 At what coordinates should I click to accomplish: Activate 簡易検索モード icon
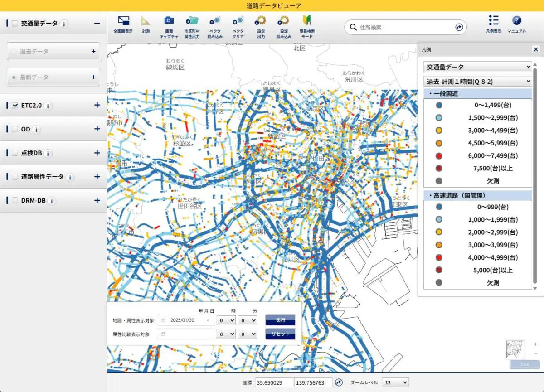coord(307,20)
